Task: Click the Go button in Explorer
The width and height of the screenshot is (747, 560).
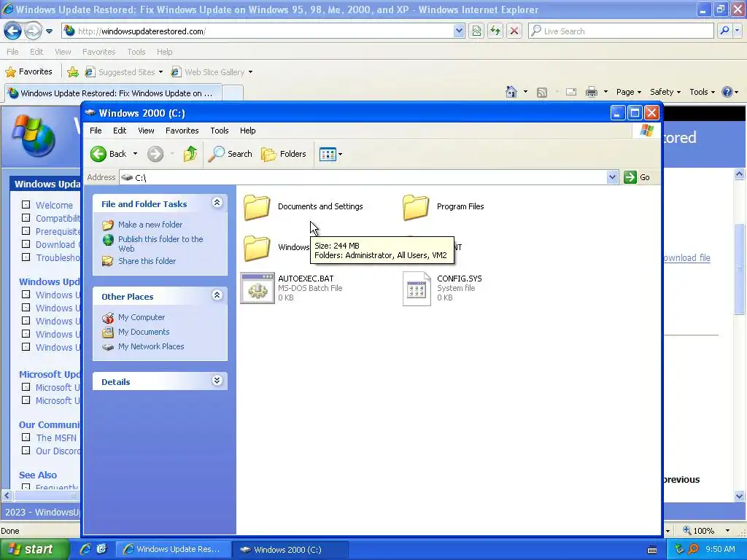Action: click(x=637, y=177)
